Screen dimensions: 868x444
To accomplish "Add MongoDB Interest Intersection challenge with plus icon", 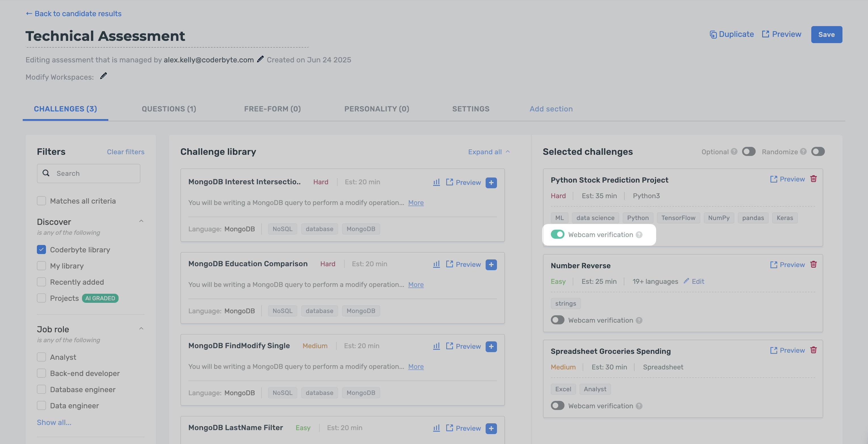I will point(491,183).
